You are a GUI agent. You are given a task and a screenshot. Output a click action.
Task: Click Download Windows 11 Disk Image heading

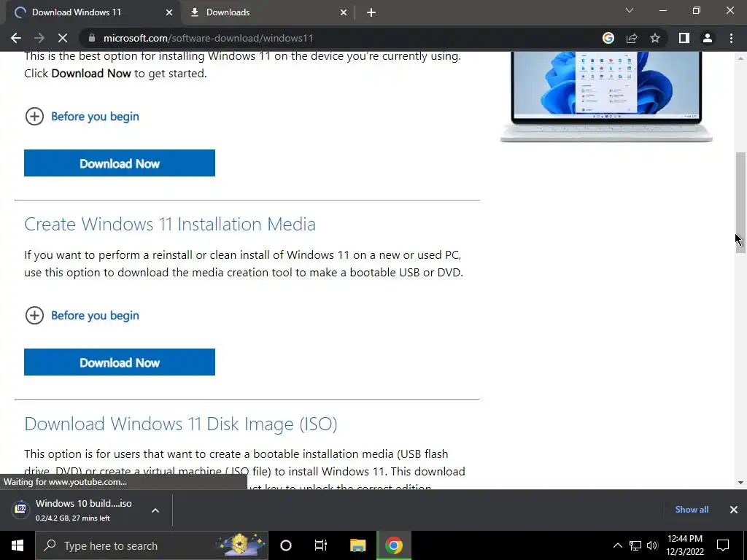point(181,424)
